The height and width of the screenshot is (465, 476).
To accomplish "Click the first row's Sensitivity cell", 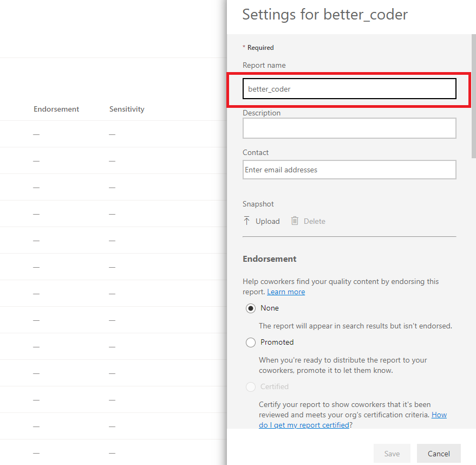I will point(112,134).
